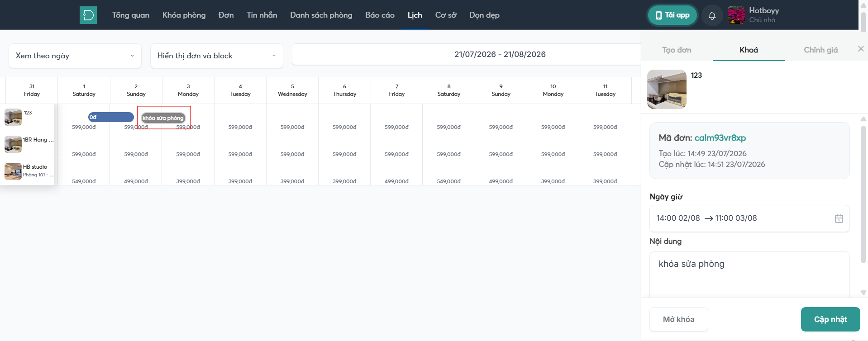Screen dimensions: 868x341
Task: Click 1BR Hang price under 1 Saturday
Action: tap(84, 154)
